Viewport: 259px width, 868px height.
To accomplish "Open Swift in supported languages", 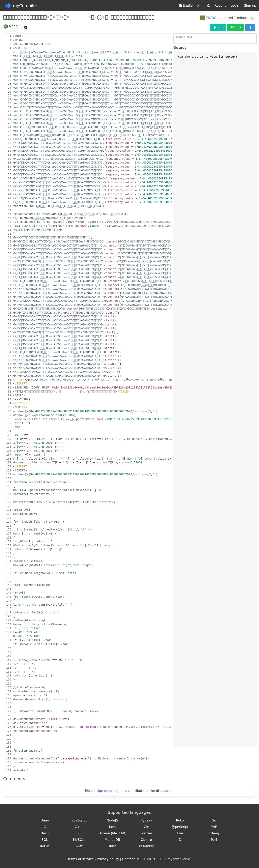I will point(79,846).
